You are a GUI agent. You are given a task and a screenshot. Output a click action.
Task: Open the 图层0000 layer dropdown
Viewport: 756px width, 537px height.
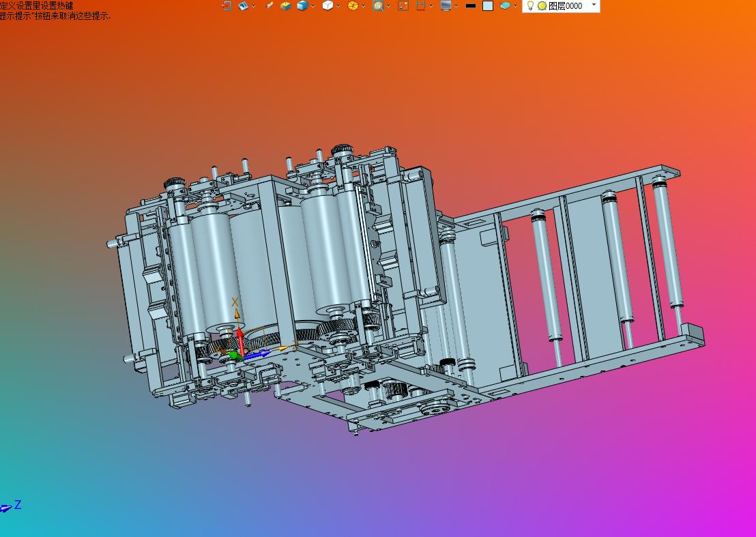click(x=594, y=5)
